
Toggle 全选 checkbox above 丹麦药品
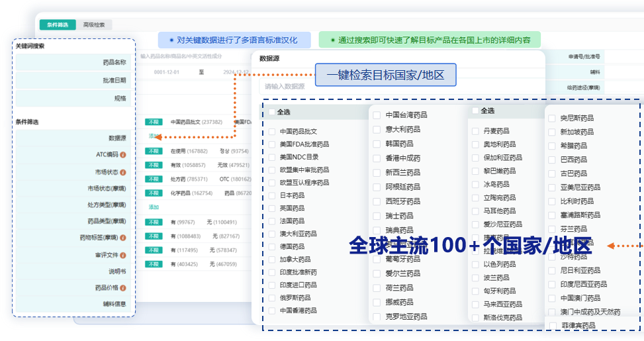tap(475, 111)
